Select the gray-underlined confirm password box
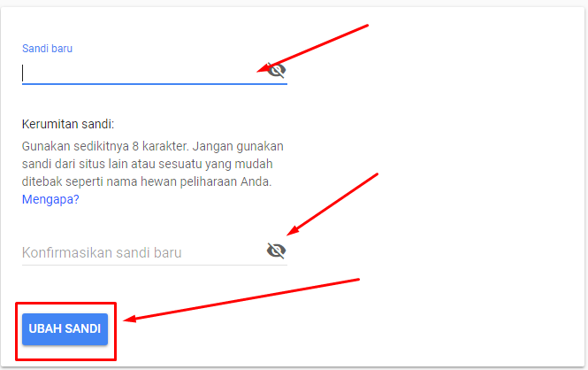This screenshot has width=588, height=370. point(143,252)
